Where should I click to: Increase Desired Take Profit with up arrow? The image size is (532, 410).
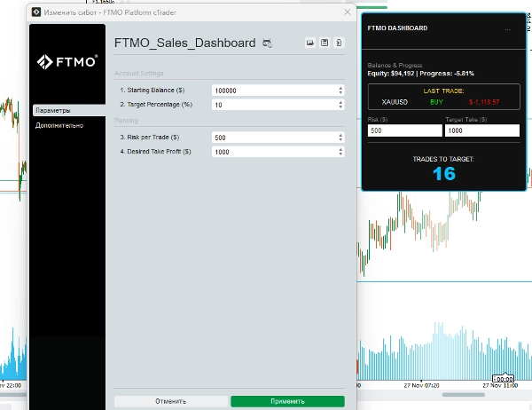click(x=340, y=149)
